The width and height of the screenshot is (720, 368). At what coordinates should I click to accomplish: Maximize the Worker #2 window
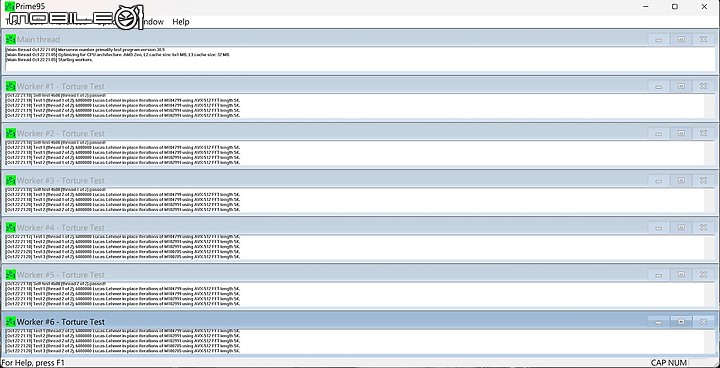tap(681, 133)
